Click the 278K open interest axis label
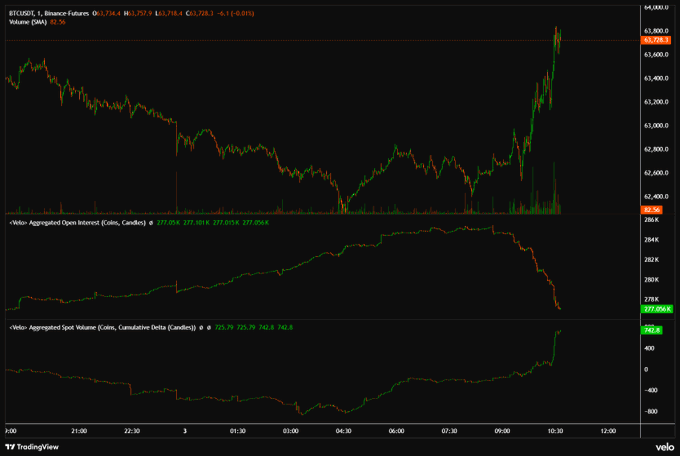680x456 pixels. point(651,299)
